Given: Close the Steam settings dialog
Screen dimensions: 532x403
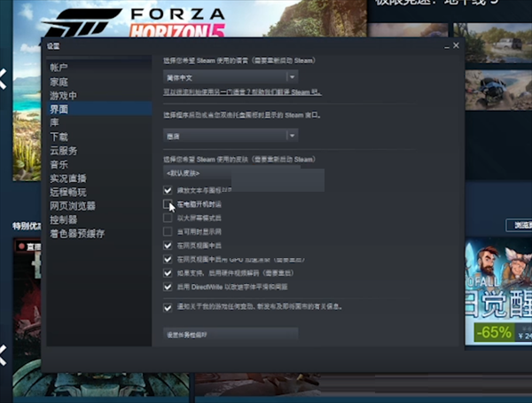Looking at the screenshot, I should (457, 44).
